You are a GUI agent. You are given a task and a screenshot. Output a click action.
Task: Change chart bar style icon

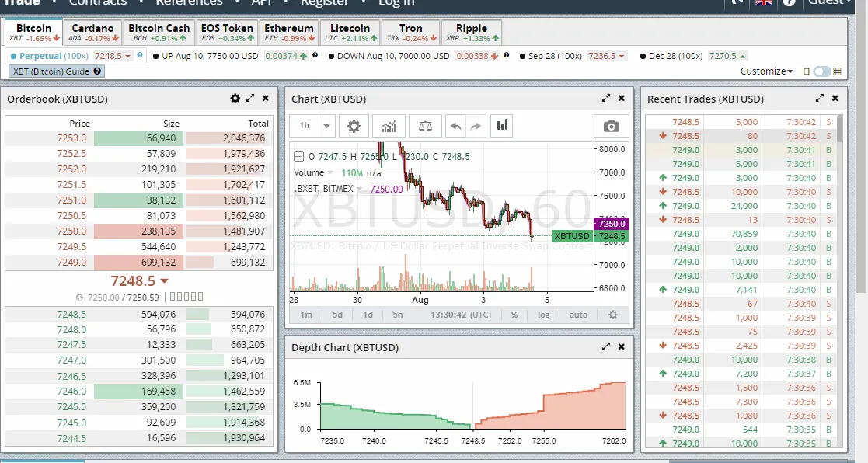coord(501,126)
